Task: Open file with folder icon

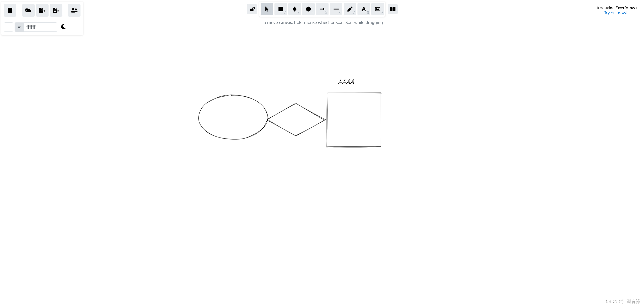Action: 28,10
